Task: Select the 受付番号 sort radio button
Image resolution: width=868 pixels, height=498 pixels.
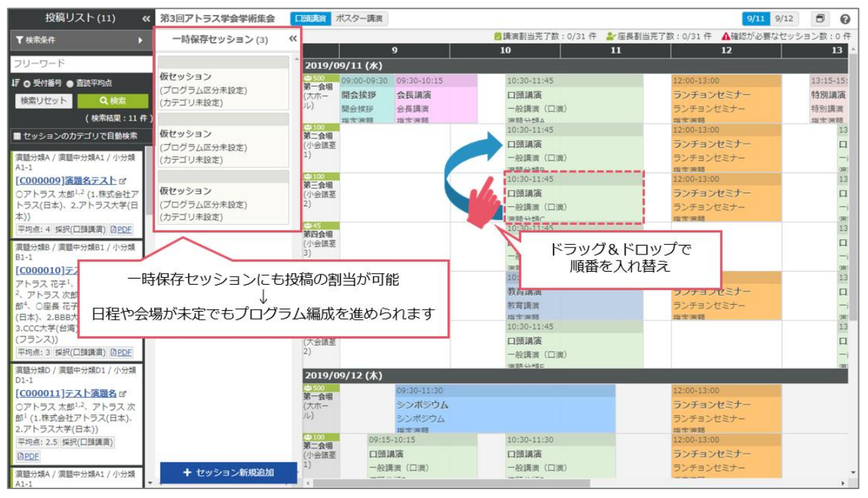Action: [x=27, y=84]
